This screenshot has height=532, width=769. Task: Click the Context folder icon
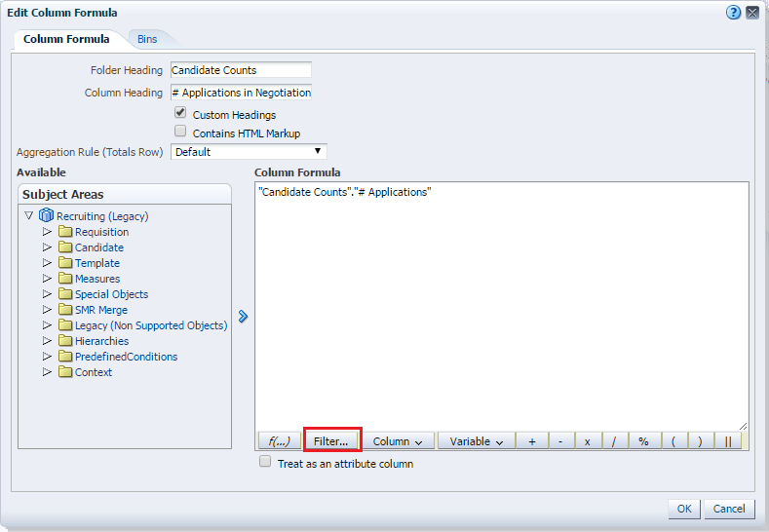[65, 371]
